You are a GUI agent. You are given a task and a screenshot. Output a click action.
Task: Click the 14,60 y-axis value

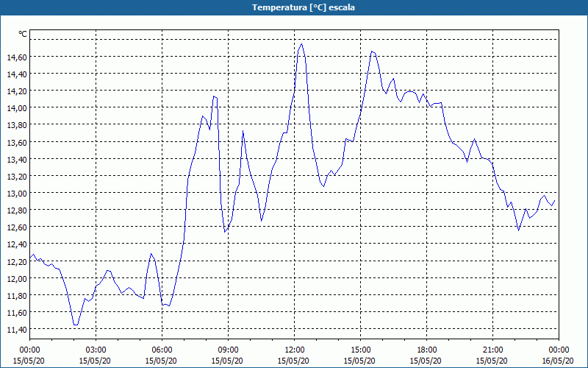pos(17,57)
